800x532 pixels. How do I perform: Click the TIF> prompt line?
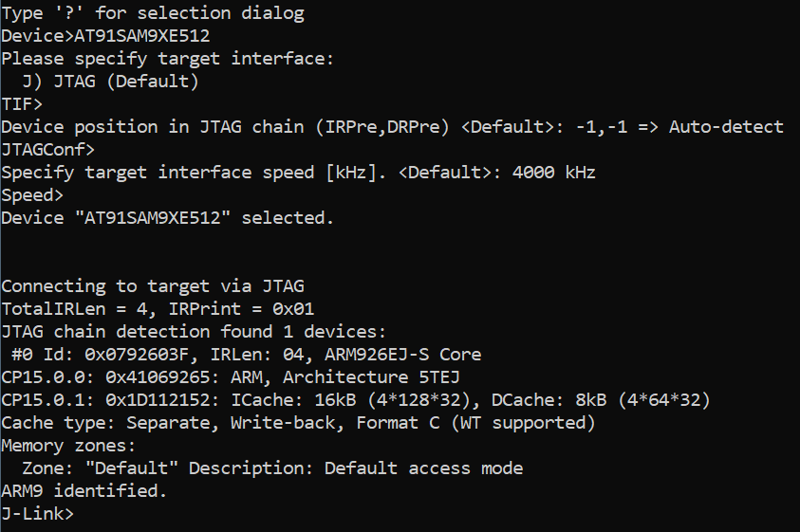[22, 104]
